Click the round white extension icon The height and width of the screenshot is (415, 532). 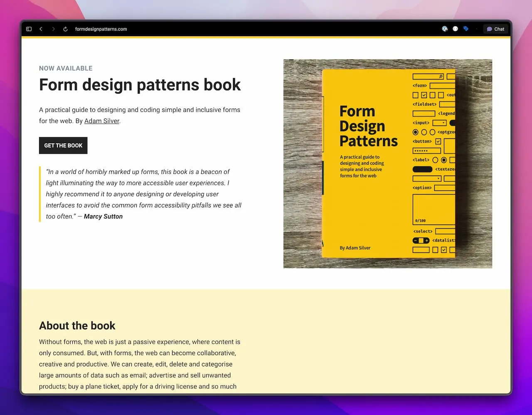pyautogui.click(x=455, y=29)
